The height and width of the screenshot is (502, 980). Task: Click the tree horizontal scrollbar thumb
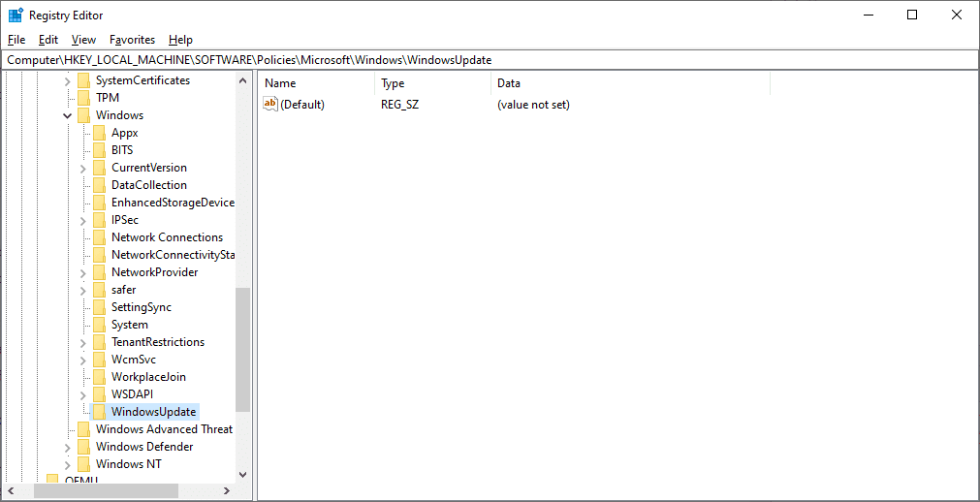coord(107,490)
